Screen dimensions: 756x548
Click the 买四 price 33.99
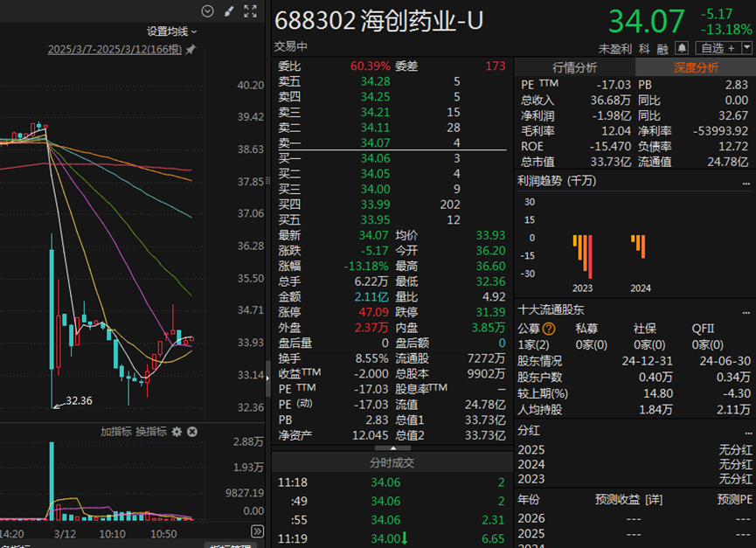(x=375, y=205)
